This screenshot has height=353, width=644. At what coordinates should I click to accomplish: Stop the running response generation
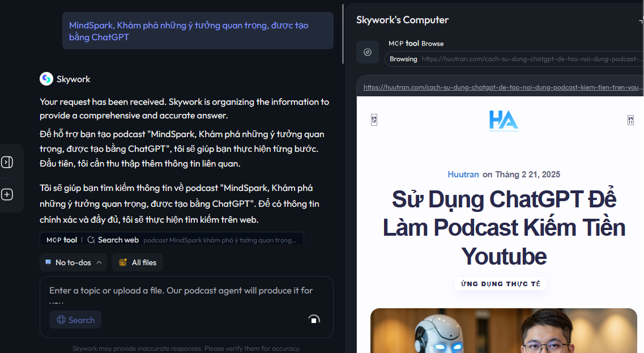pyautogui.click(x=314, y=320)
